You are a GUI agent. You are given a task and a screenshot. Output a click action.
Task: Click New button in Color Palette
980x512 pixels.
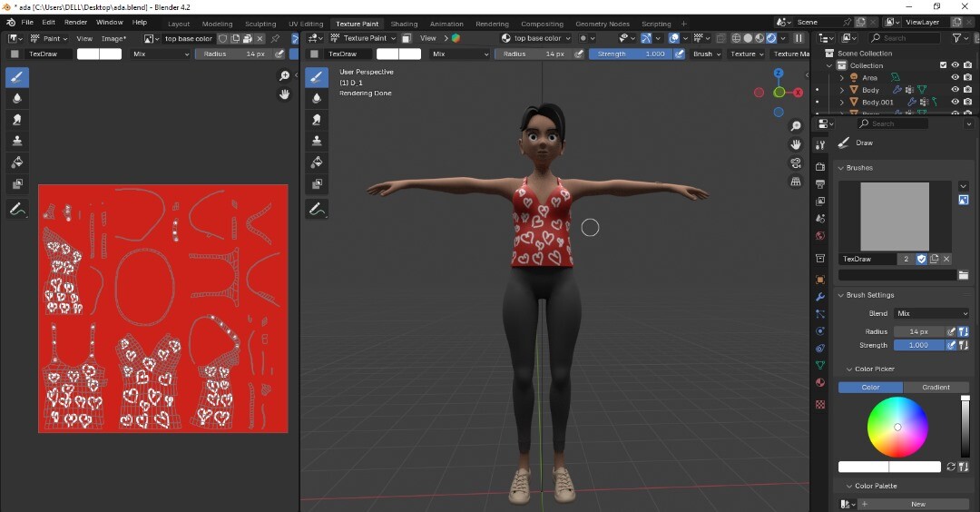click(x=917, y=504)
